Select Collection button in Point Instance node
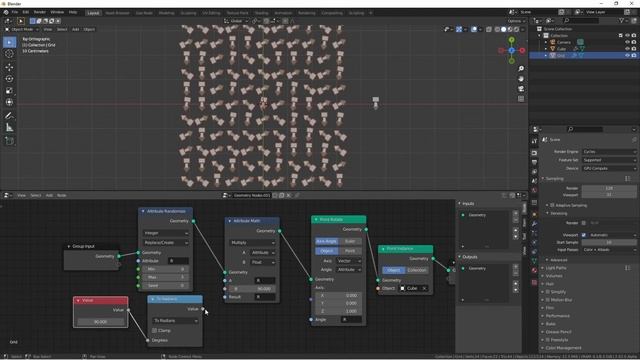Screen dimensions: 640x360 point(417,270)
